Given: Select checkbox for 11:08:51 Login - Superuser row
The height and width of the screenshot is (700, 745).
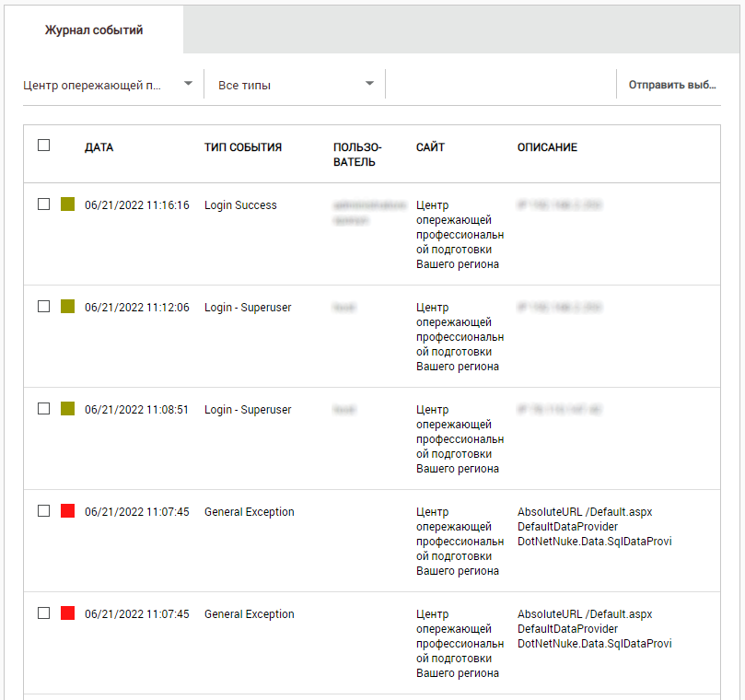Looking at the screenshot, I should 44,409.
